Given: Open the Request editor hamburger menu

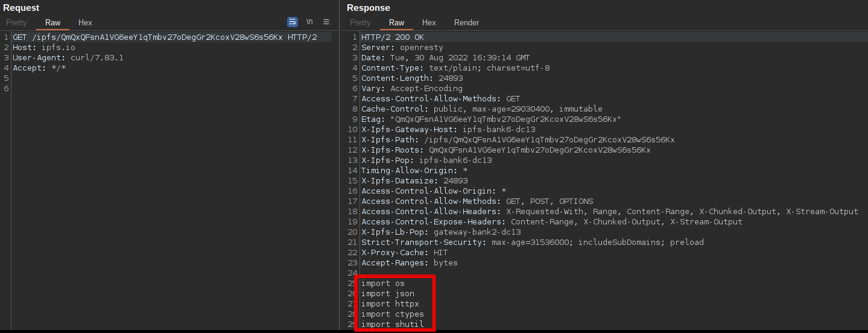Looking at the screenshot, I should point(326,22).
